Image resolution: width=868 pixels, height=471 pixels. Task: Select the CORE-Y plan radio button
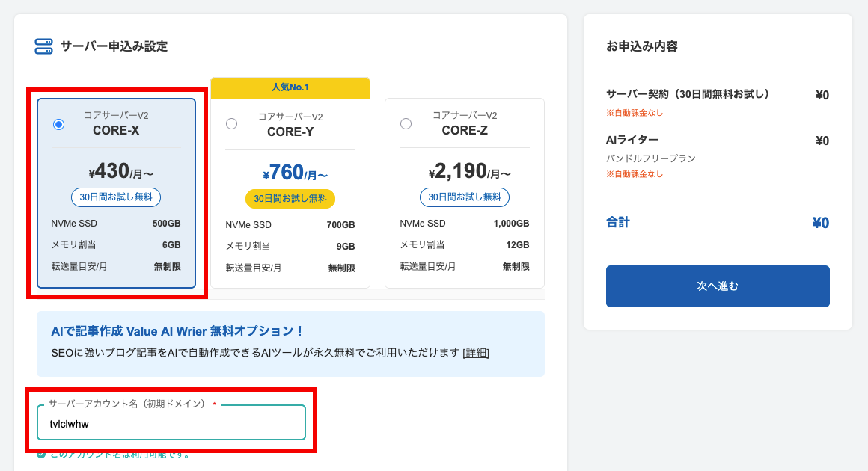click(232, 124)
